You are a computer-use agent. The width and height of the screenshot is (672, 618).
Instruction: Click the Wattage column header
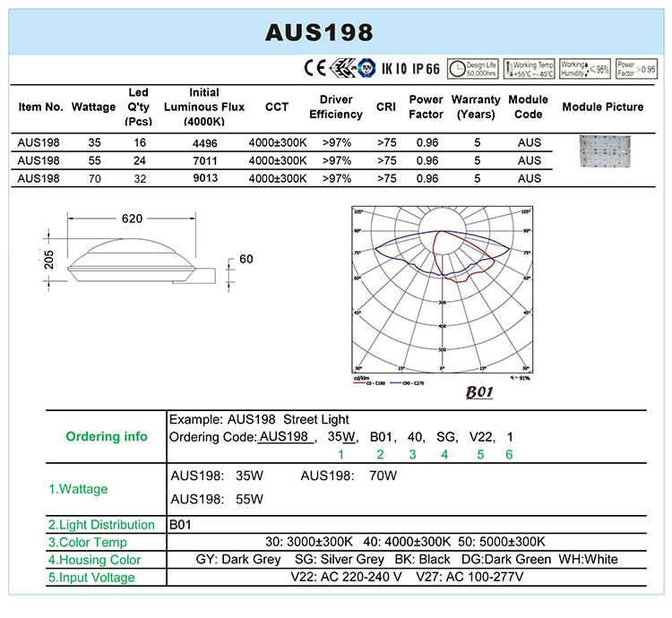(x=93, y=107)
